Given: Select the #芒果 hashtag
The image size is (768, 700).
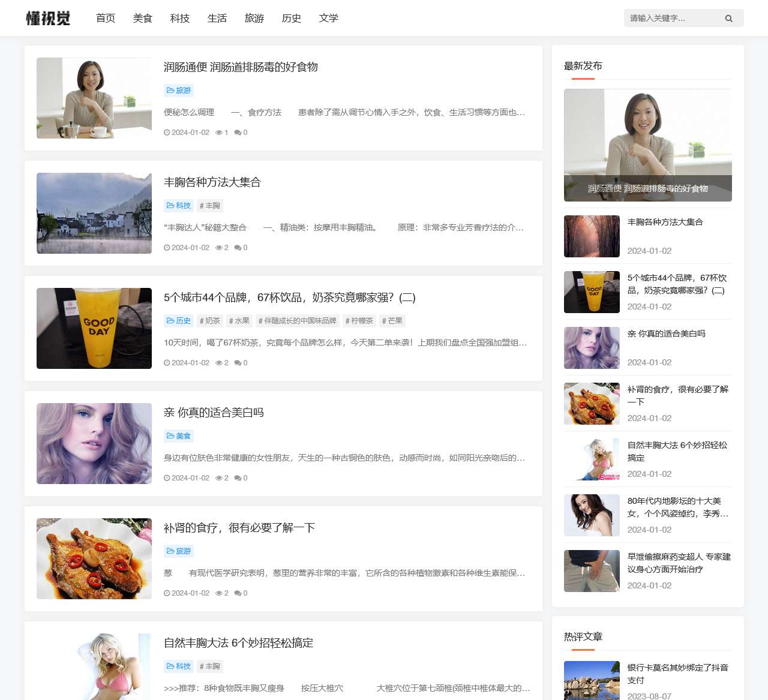Looking at the screenshot, I should [392, 320].
